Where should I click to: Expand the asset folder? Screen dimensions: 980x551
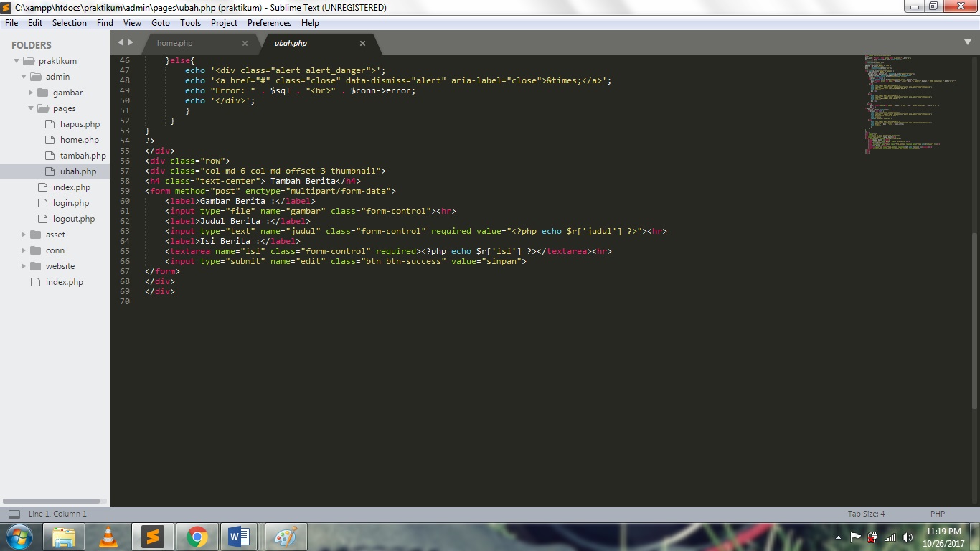click(x=24, y=235)
